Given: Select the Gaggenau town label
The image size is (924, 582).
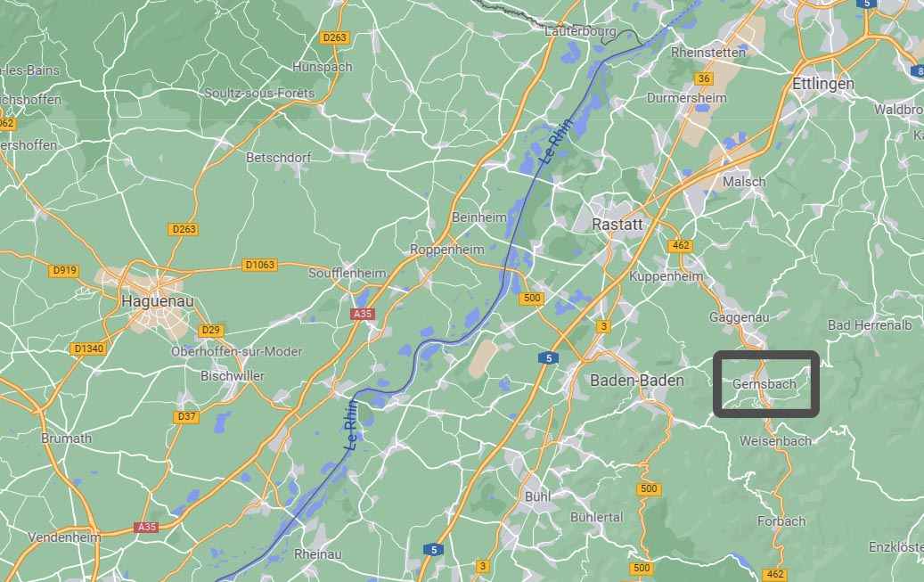Looking at the screenshot, I should click(x=739, y=317).
